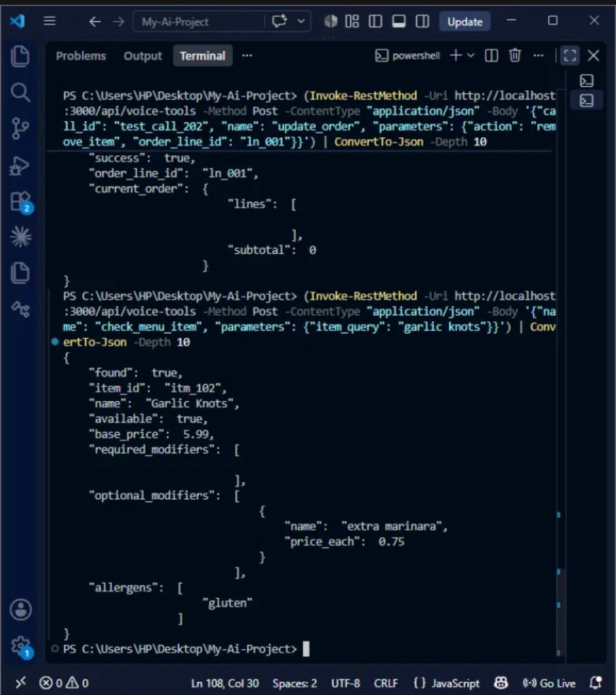This screenshot has height=695, width=616.
Task: Click the base_price value 5.99
Action: [197, 434]
